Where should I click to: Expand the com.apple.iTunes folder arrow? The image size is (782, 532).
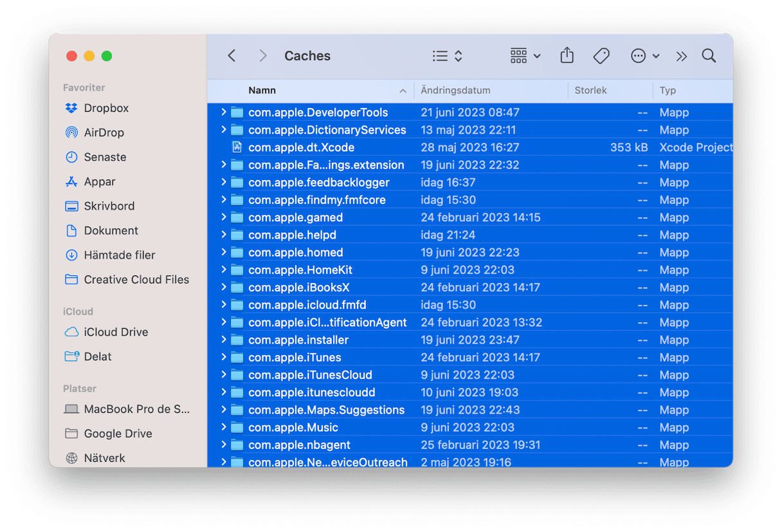click(223, 357)
